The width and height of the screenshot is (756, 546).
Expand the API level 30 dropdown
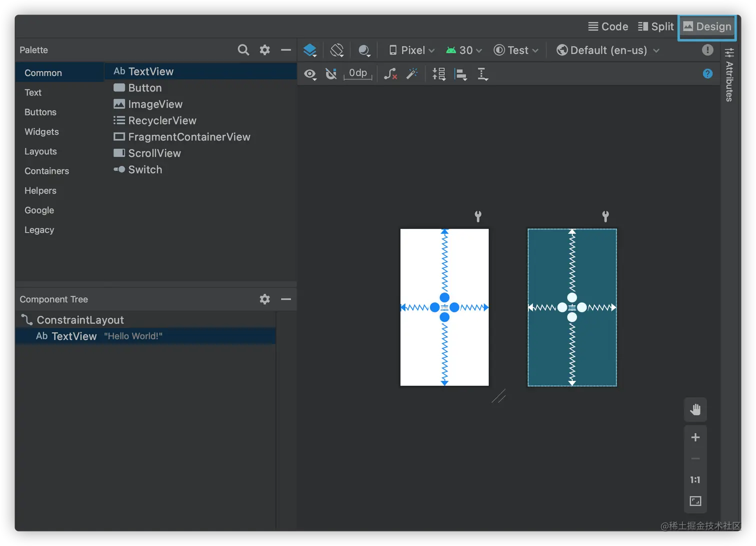[464, 50]
